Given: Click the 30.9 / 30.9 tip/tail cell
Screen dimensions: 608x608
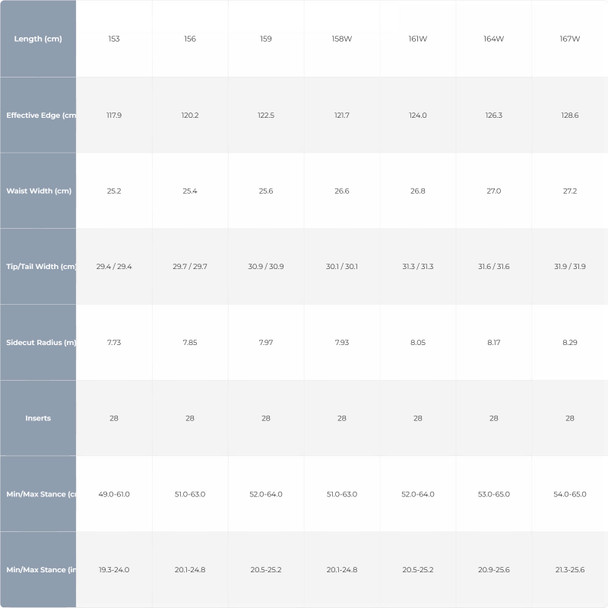Looking at the screenshot, I should 266,267.
